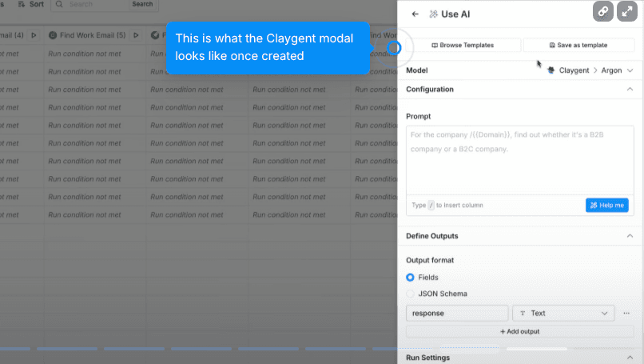The image size is (644, 364).
Task: Click the Sort icon in the toolbar
Action: coord(22,4)
